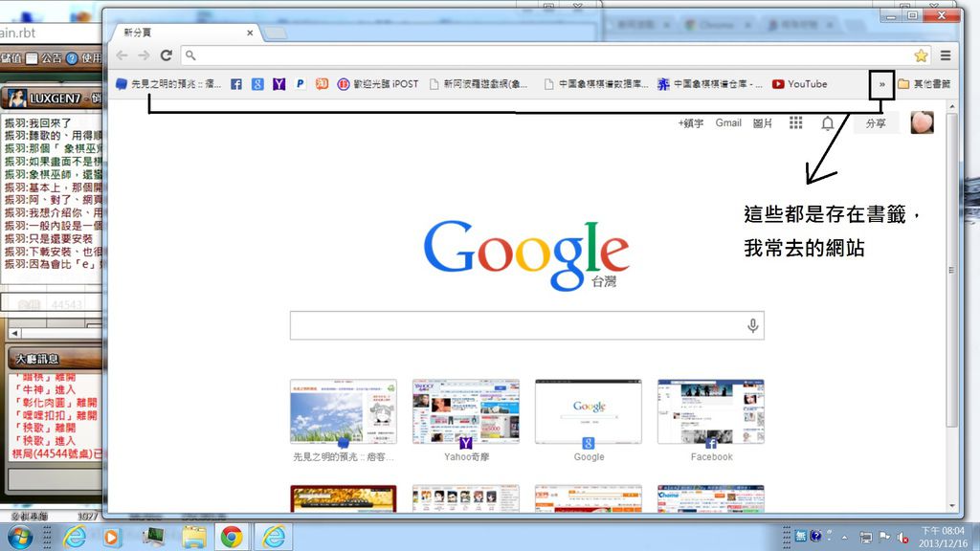The image size is (980, 551).
Task: Click the 分享 share button
Action: (x=876, y=123)
